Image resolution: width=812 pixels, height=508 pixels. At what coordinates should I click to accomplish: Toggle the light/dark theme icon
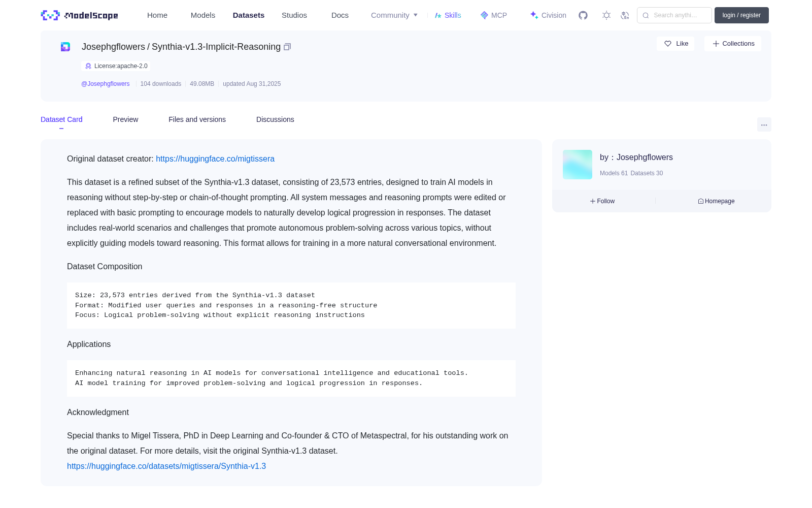(x=606, y=15)
